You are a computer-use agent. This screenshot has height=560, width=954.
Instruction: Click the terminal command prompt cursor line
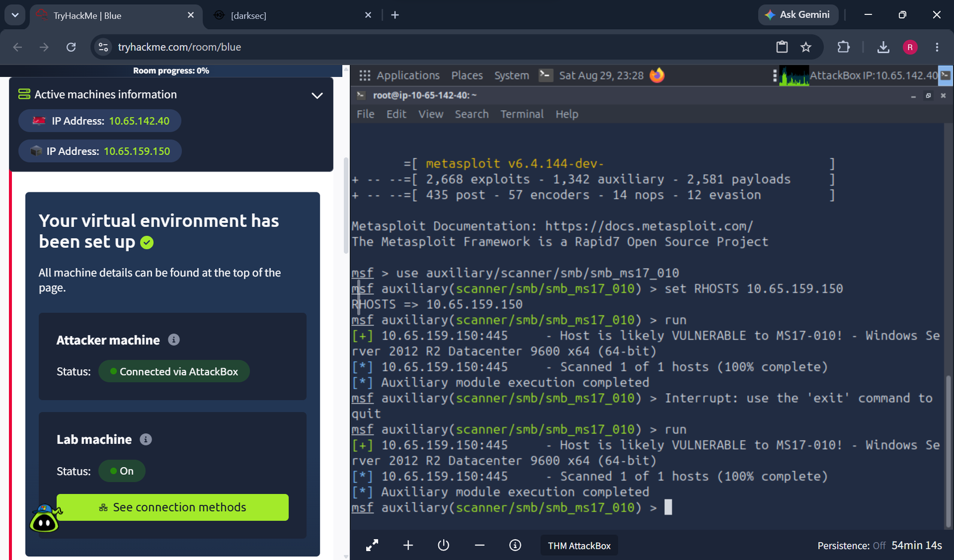(x=512, y=508)
